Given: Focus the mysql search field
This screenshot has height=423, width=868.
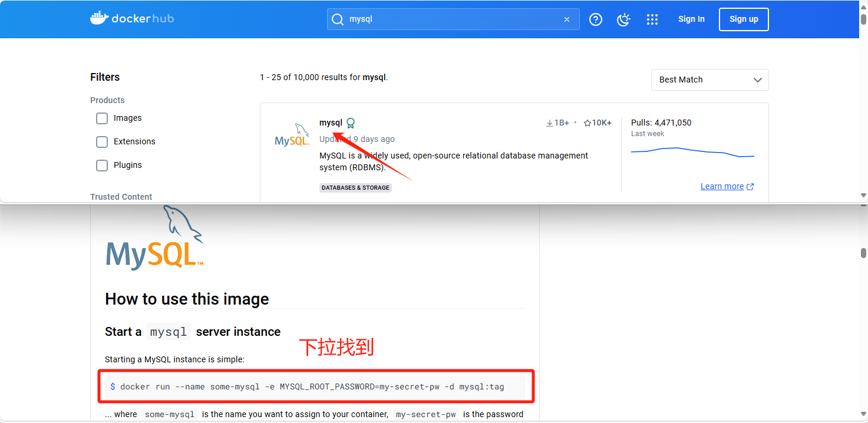Looking at the screenshot, I should click(x=453, y=19).
